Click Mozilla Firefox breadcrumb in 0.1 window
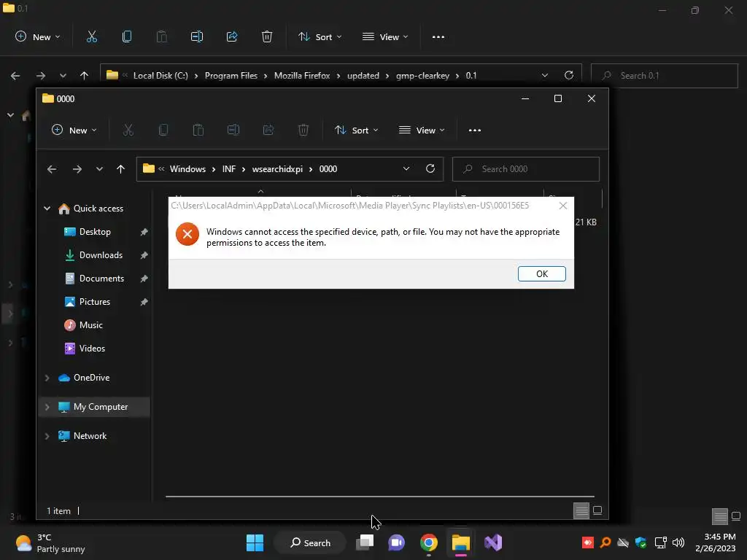 click(x=302, y=76)
